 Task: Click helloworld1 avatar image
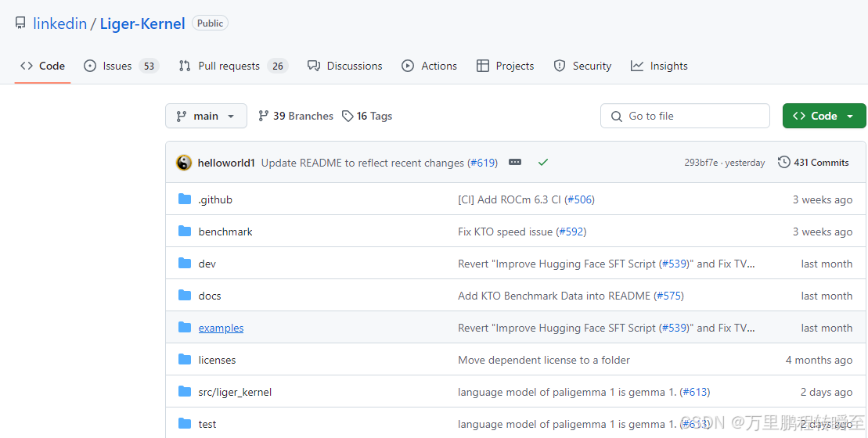pyautogui.click(x=184, y=163)
